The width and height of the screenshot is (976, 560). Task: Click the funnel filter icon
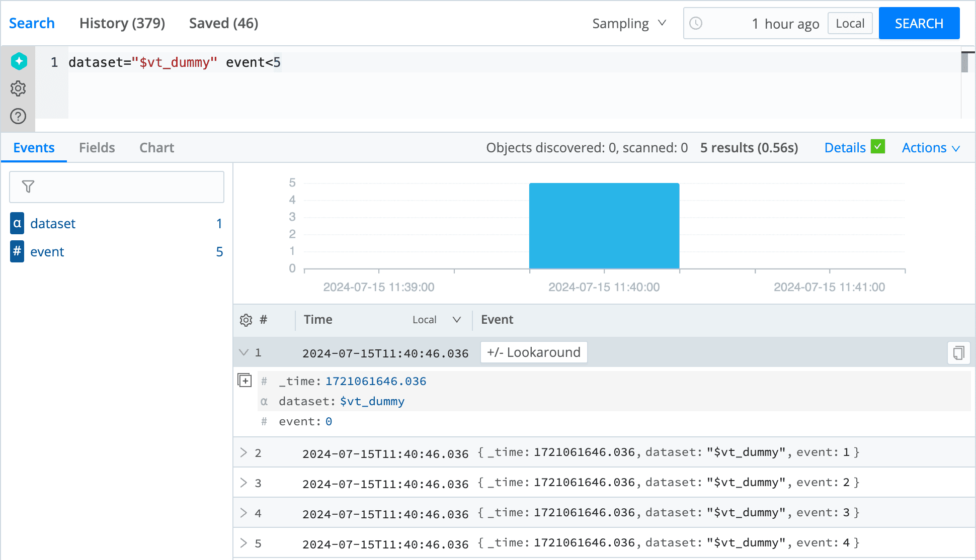tap(28, 186)
